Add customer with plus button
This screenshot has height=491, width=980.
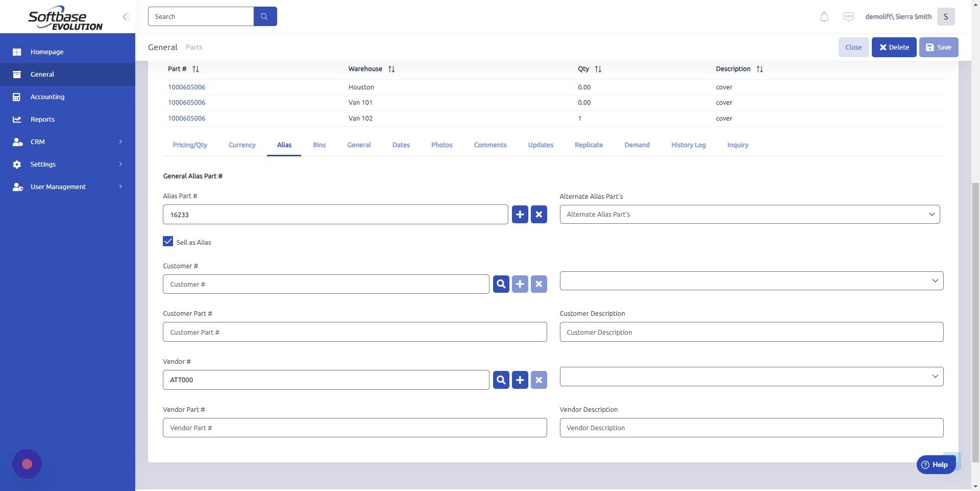click(520, 284)
